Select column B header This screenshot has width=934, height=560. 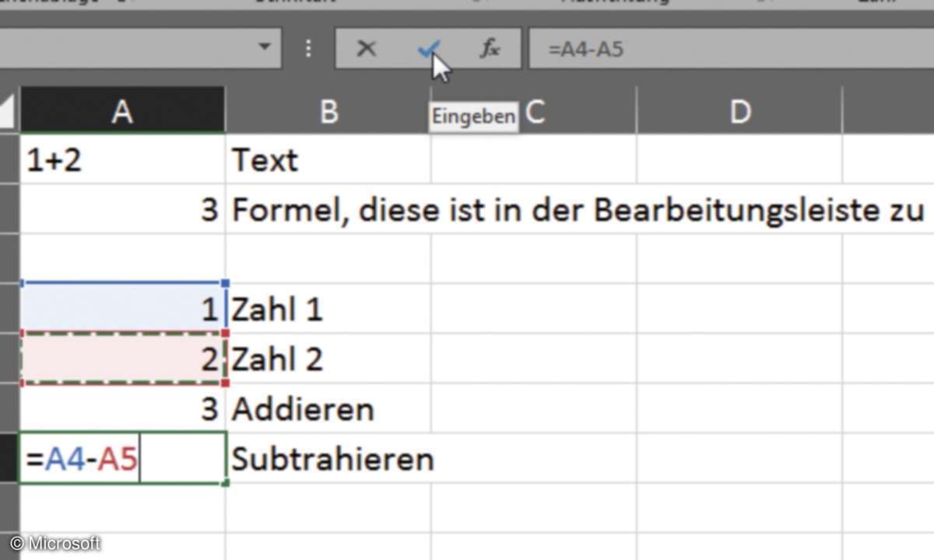click(x=328, y=112)
